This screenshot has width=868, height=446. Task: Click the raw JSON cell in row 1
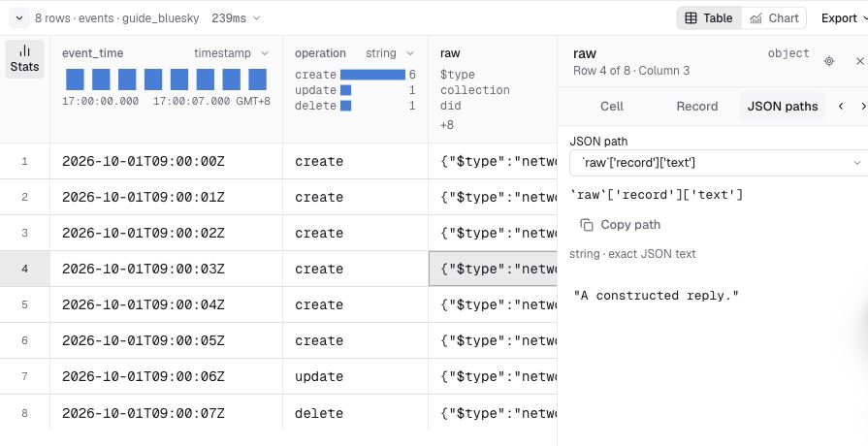[x=493, y=162]
